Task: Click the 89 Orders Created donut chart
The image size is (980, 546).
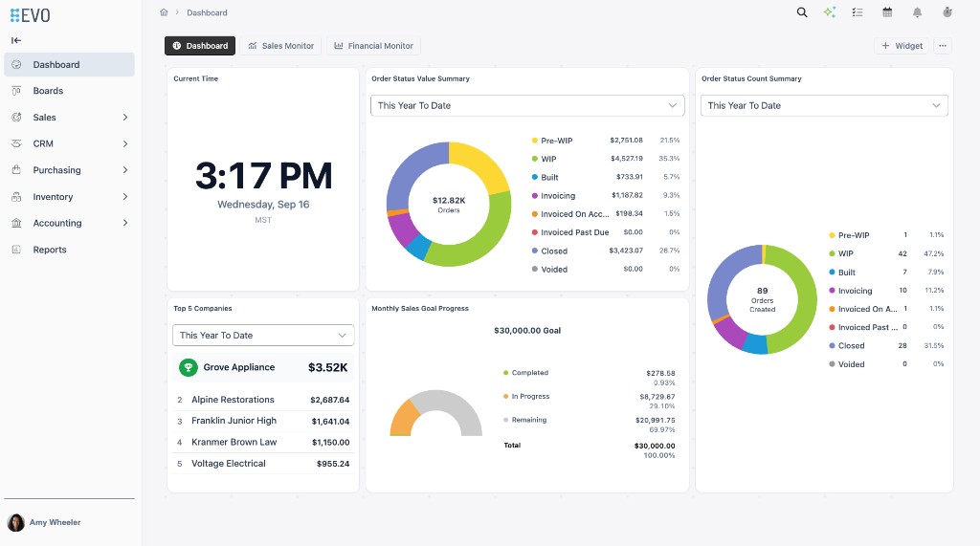Action: [762, 300]
